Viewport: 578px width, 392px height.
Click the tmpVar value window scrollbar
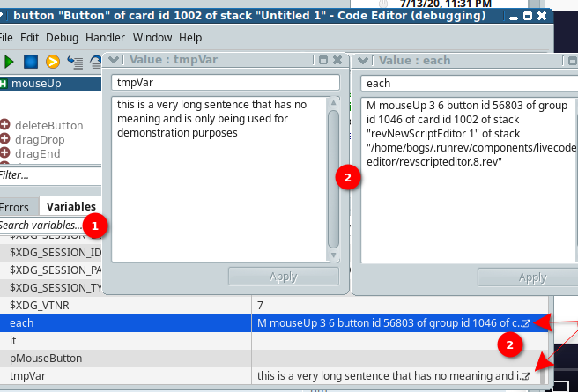(333, 176)
